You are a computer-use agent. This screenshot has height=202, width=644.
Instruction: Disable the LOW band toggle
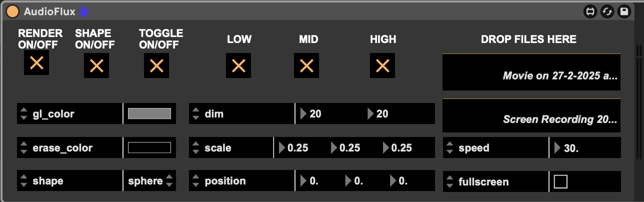(238, 65)
